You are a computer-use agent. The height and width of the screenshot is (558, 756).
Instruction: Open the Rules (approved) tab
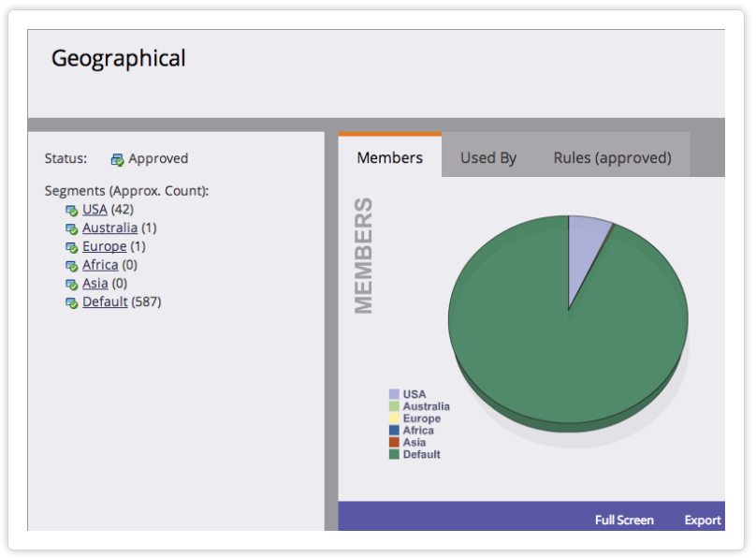(x=612, y=157)
